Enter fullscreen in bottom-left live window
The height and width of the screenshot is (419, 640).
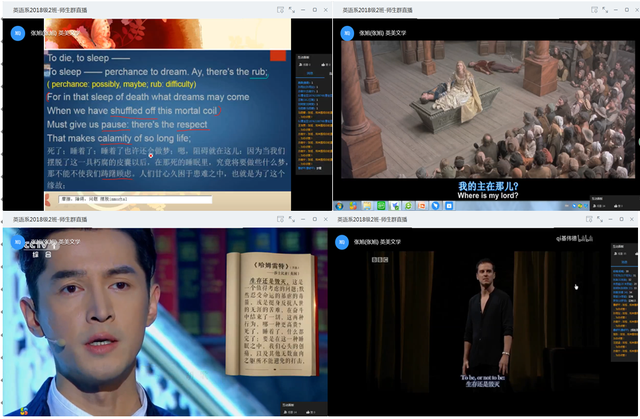click(x=292, y=219)
